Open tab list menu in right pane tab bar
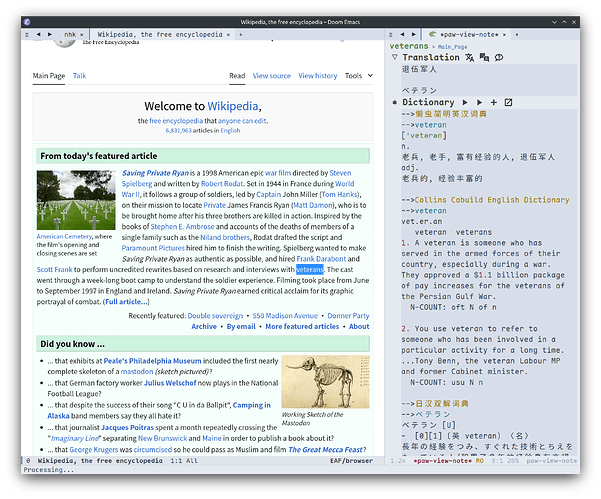The width and height of the screenshot is (601, 499). coord(391,34)
